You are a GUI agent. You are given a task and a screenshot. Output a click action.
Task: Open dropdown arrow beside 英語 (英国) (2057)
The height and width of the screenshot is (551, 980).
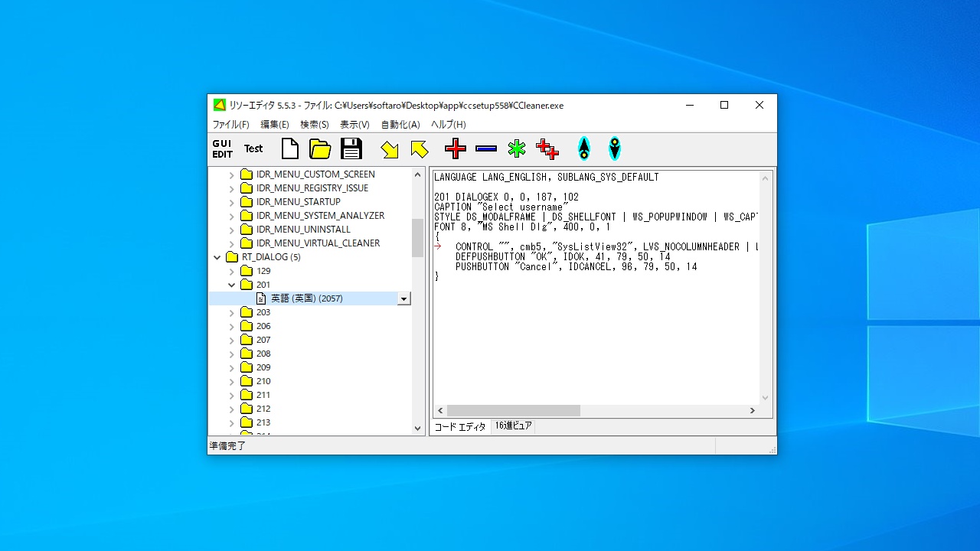404,298
